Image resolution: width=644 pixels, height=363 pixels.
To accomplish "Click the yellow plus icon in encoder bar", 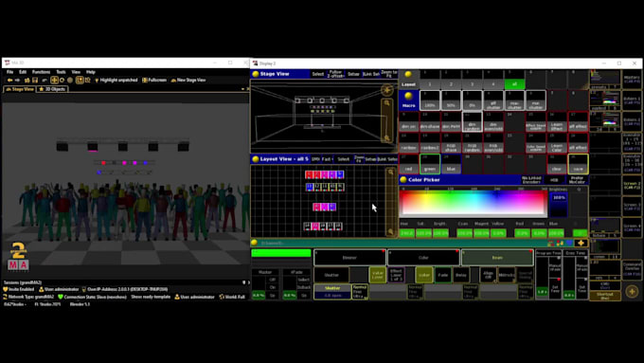I will tap(581, 243).
